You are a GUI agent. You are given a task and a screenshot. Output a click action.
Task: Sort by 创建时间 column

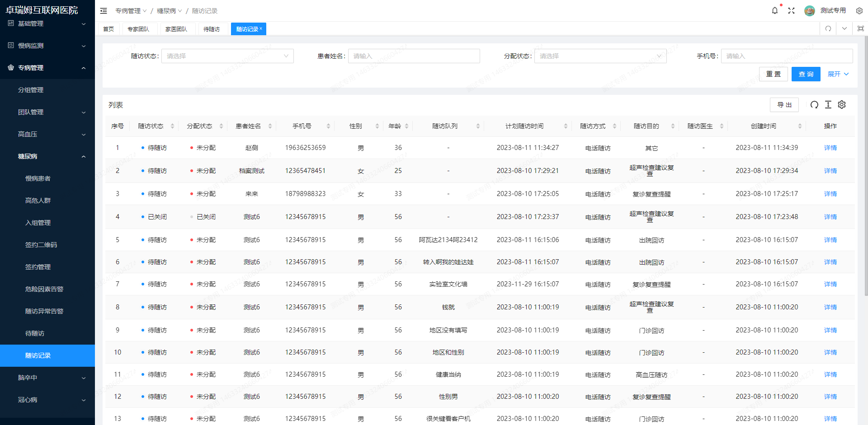click(800, 126)
